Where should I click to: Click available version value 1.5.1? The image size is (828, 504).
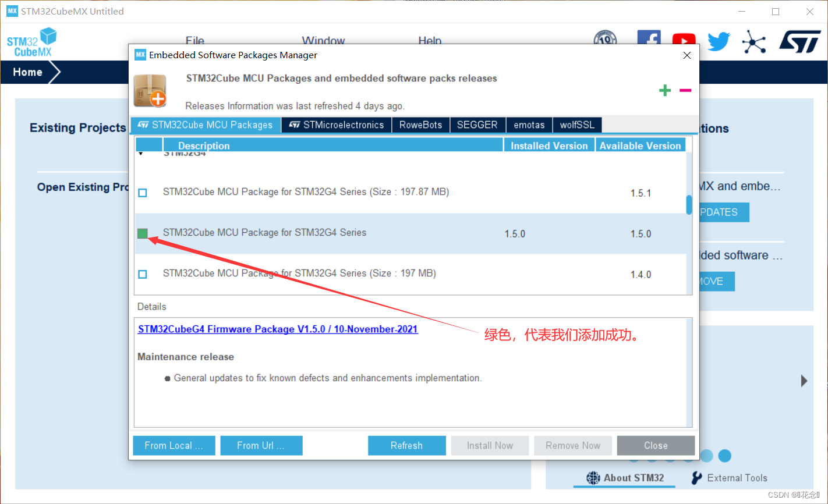tap(641, 193)
